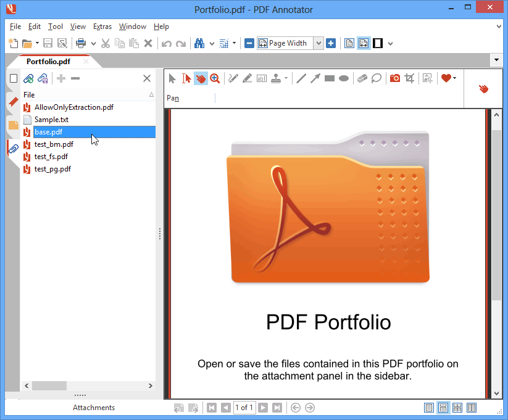The height and width of the screenshot is (420, 508).
Task: Select the Eraser tool
Action: tap(362, 78)
